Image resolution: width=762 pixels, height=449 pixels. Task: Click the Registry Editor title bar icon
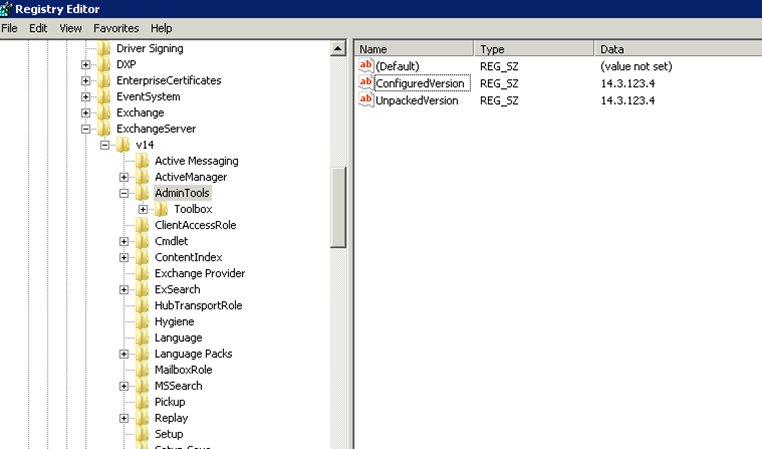(x=6, y=9)
